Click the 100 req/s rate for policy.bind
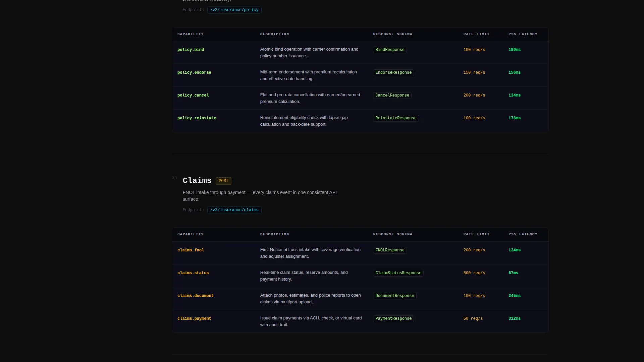644x362 pixels. click(474, 50)
